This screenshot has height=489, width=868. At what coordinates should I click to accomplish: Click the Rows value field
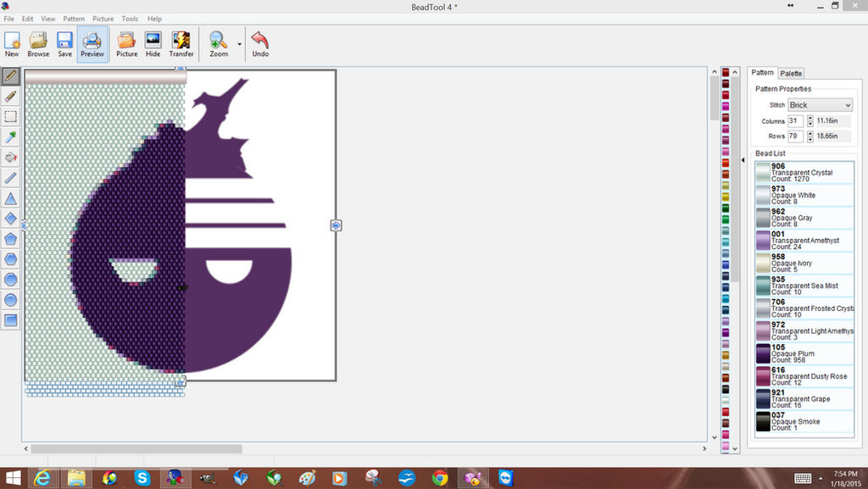tap(795, 136)
